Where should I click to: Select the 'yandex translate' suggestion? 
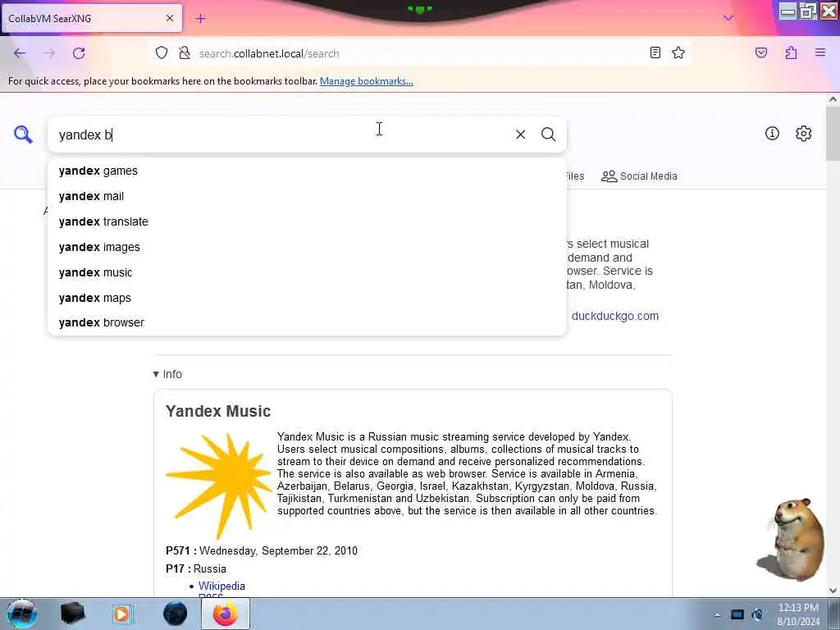(x=307, y=221)
